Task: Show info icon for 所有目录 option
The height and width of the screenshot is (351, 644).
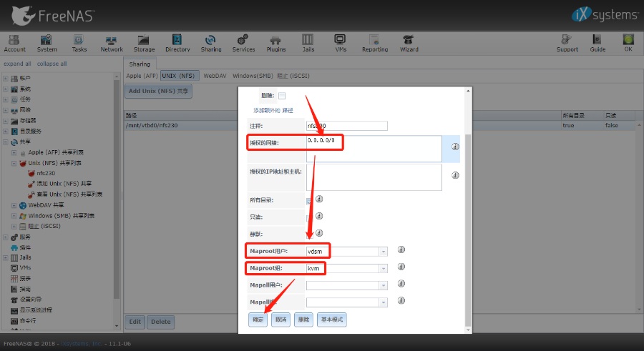Action: point(319,199)
